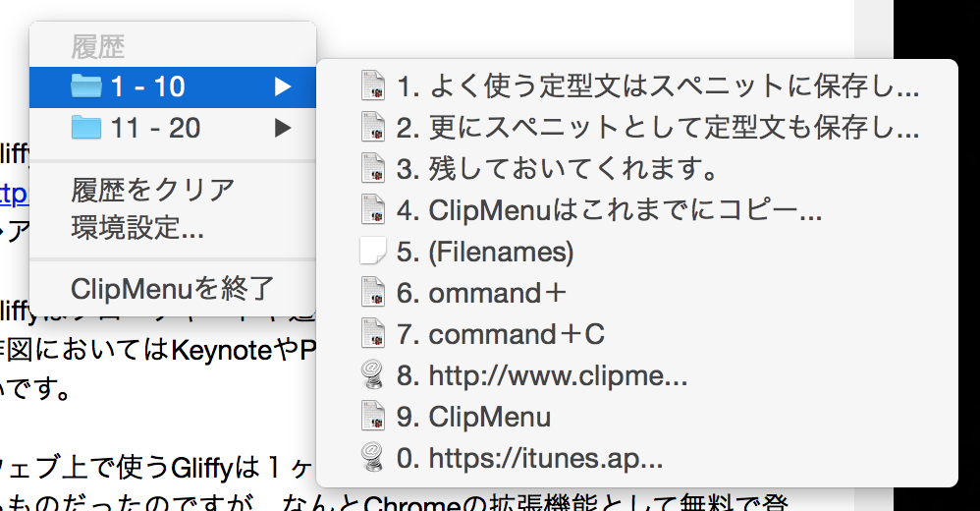Open the 1 - 10 history folder
The image size is (980, 511).
[173, 86]
